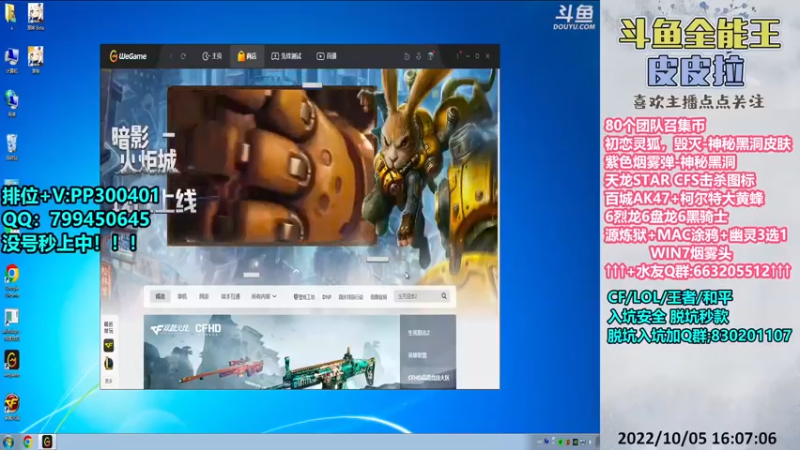Open the Windows Start button
The image size is (800, 450).
tap(8, 442)
